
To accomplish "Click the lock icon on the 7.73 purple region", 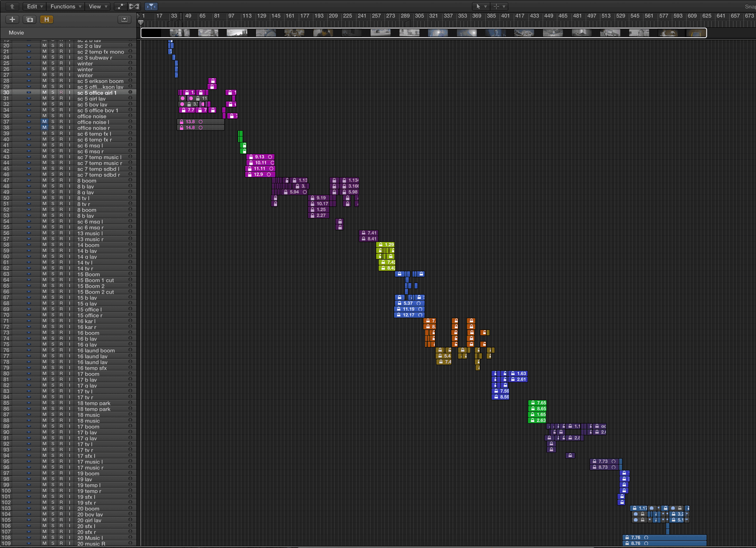I will point(594,462).
